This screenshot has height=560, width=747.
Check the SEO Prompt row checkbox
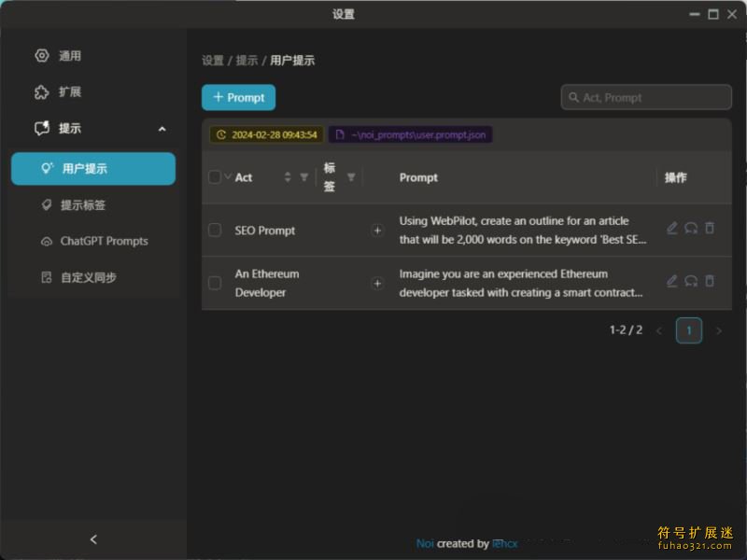pyautogui.click(x=215, y=231)
